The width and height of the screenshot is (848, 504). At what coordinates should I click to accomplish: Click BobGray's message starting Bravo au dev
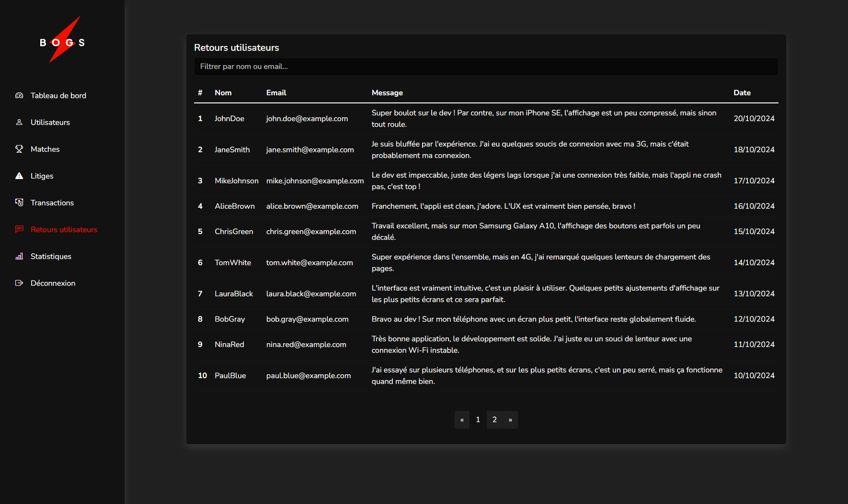pyautogui.click(x=534, y=319)
